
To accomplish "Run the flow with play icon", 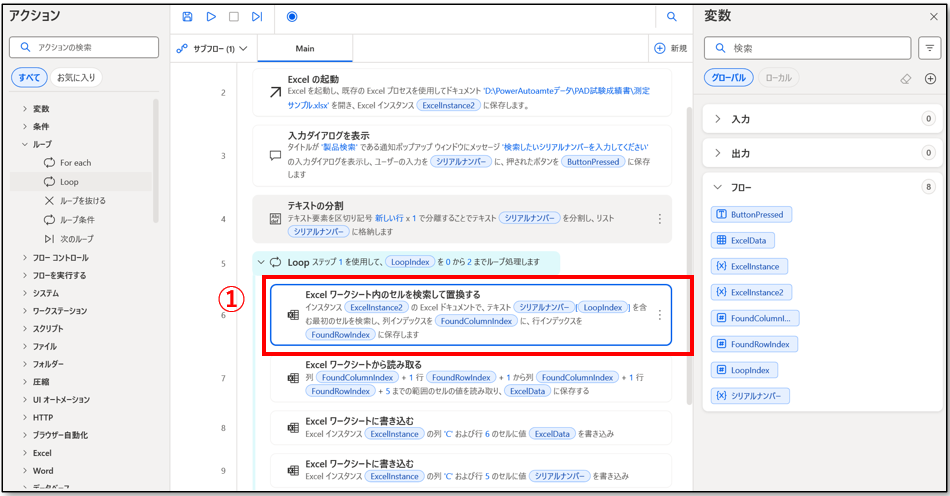I will click(x=211, y=17).
